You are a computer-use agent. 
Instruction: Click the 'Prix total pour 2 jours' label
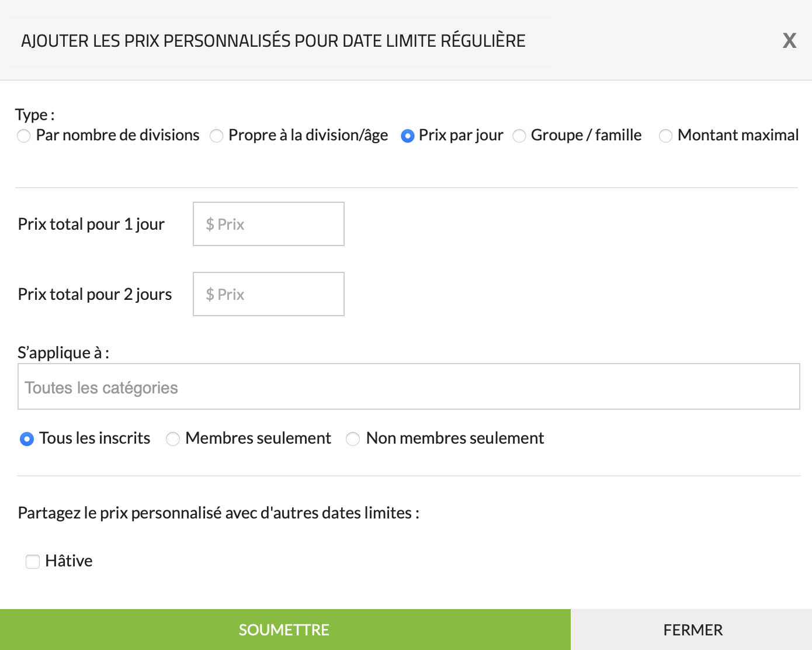click(95, 294)
